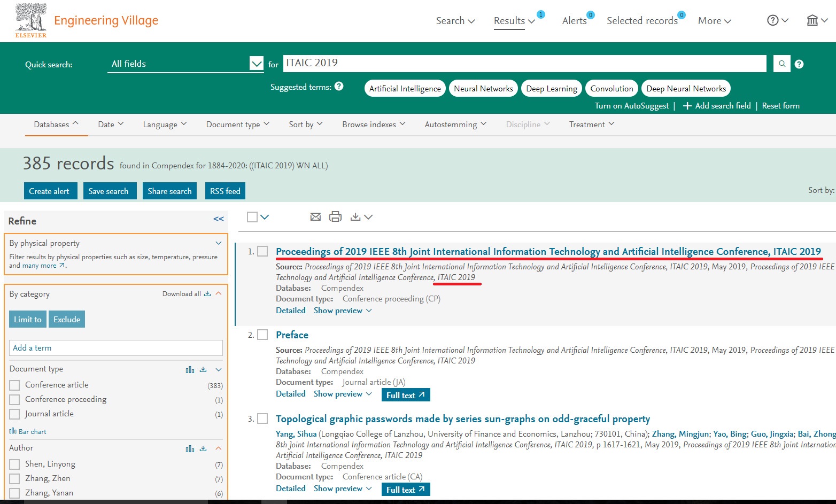Tick the select-all records checkbox

252,216
